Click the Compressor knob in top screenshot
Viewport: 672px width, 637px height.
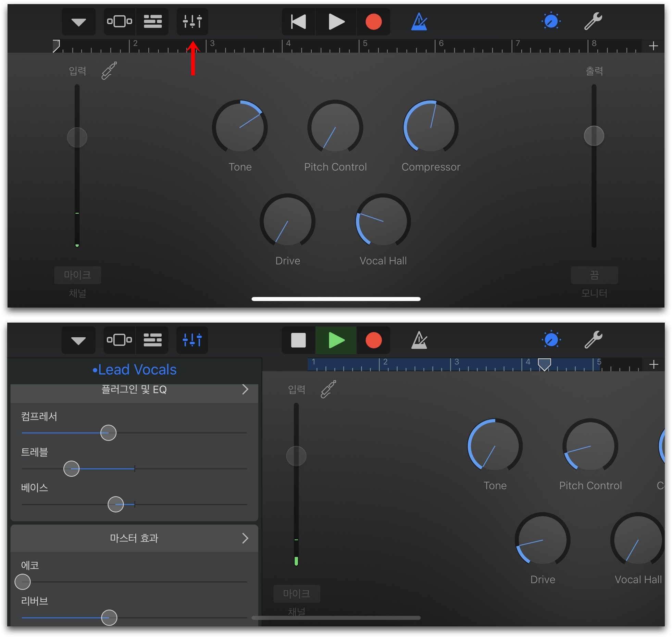click(431, 127)
